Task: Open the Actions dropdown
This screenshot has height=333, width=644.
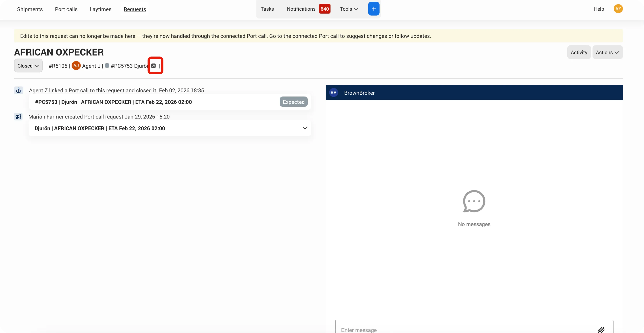Action: tap(607, 52)
